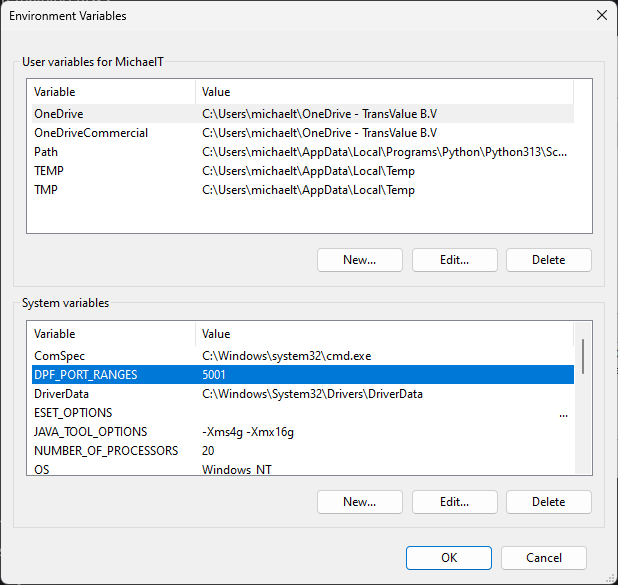Click Edit button under User variables
618x585 pixels.
click(454, 260)
